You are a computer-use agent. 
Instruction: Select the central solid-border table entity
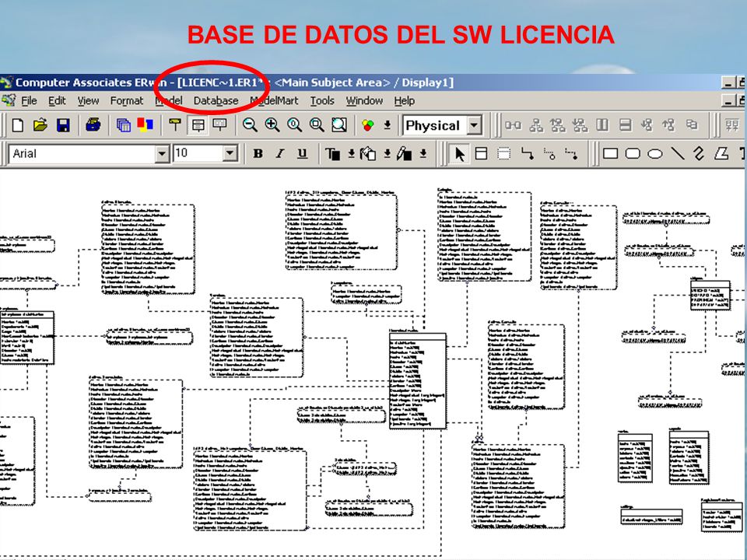click(418, 381)
